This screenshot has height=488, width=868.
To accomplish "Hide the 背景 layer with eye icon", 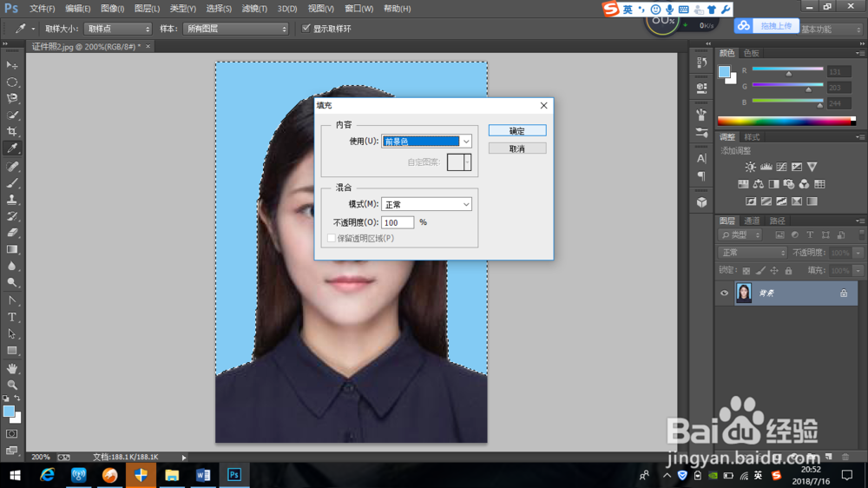I will [724, 293].
